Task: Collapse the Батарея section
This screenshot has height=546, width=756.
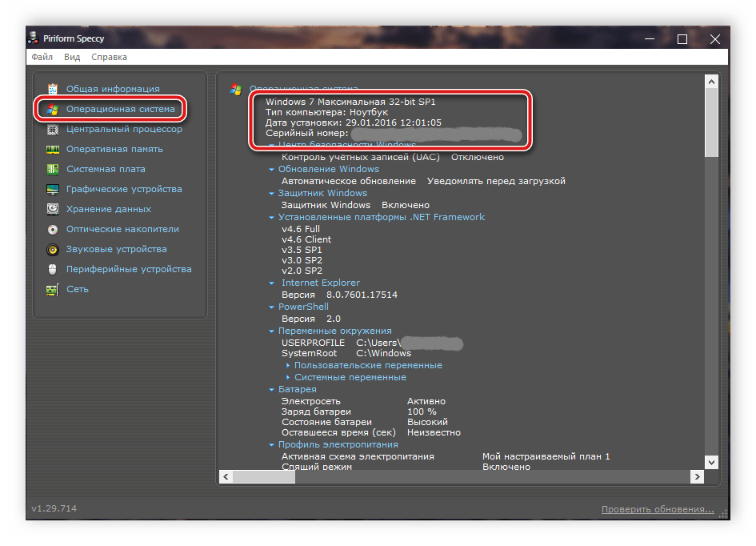Action: coord(272,390)
